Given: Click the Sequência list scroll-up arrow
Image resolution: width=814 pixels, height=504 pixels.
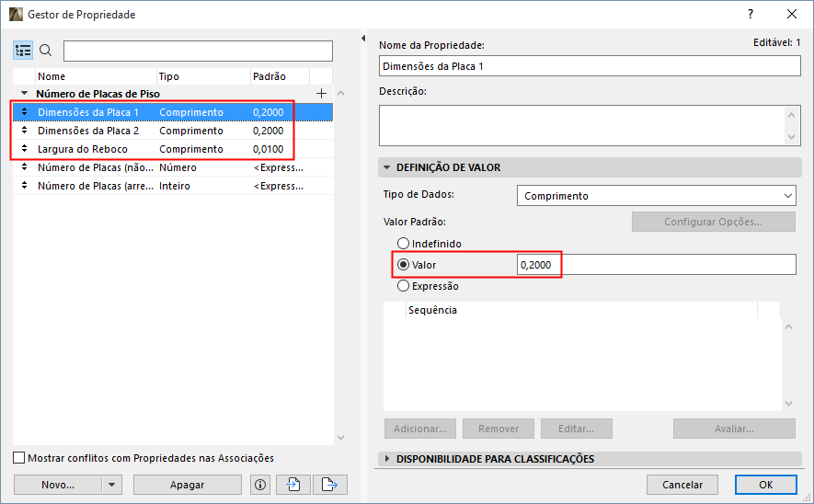Looking at the screenshot, I should point(788,326).
